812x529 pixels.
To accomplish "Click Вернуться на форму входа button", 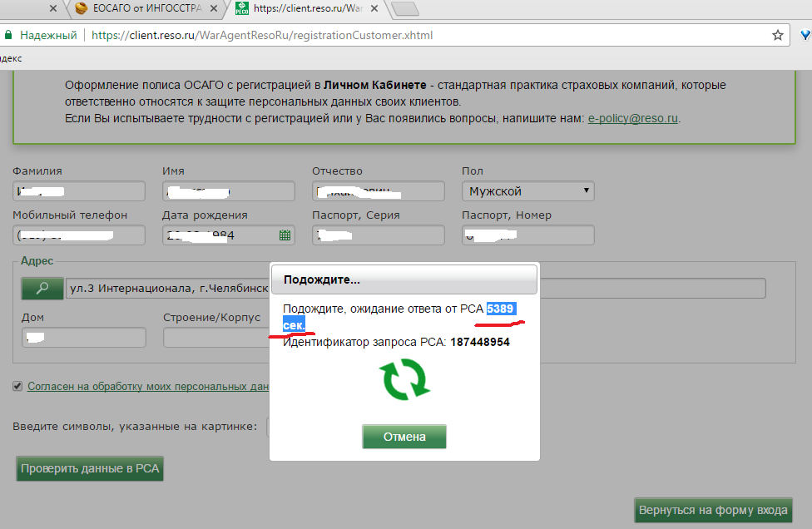I will click(x=713, y=510).
